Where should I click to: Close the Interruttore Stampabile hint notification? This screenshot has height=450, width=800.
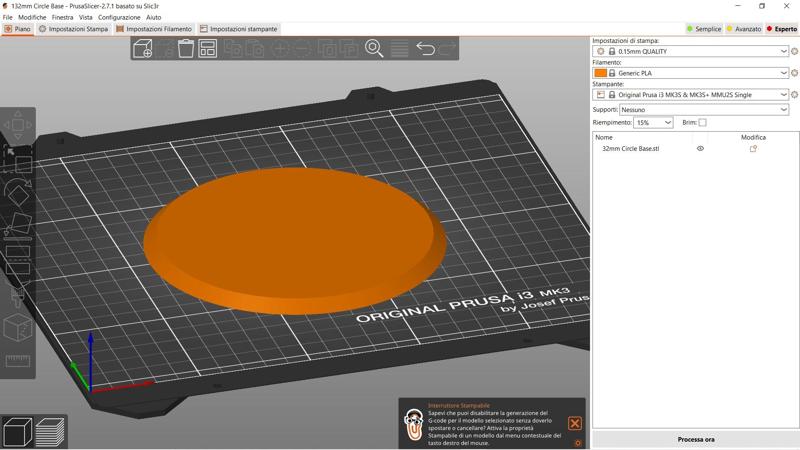575,424
